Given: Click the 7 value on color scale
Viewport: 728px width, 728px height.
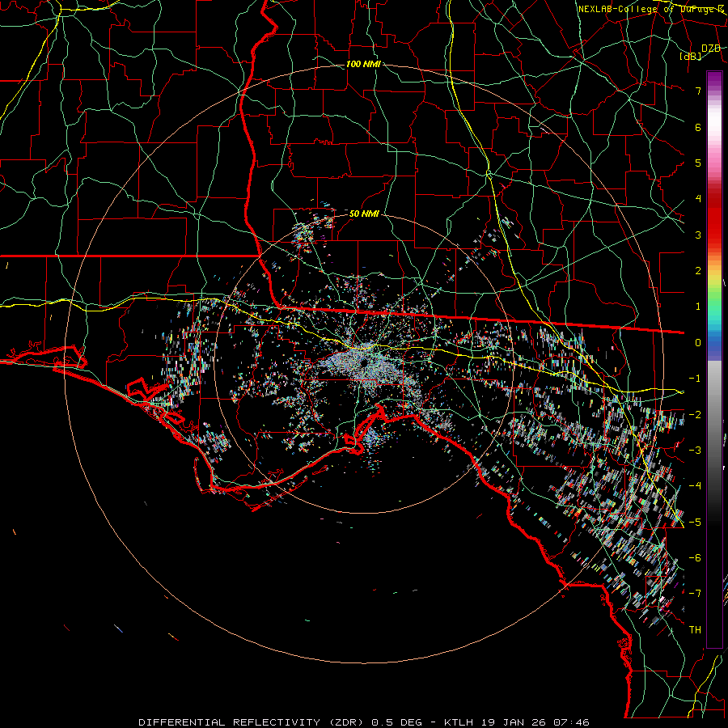Looking at the screenshot, I should coord(698,91).
